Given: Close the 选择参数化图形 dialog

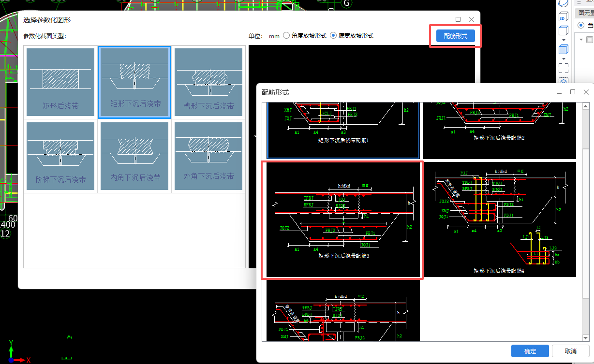Looking at the screenshot, I should click(472, 19).
